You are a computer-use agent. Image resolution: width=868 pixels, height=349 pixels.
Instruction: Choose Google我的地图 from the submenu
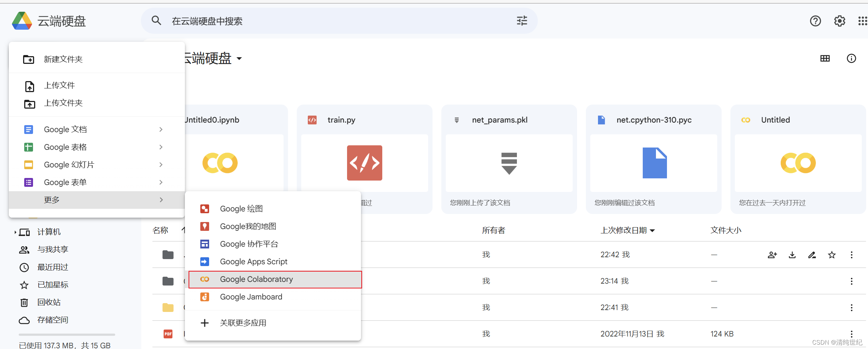[273, 226]
